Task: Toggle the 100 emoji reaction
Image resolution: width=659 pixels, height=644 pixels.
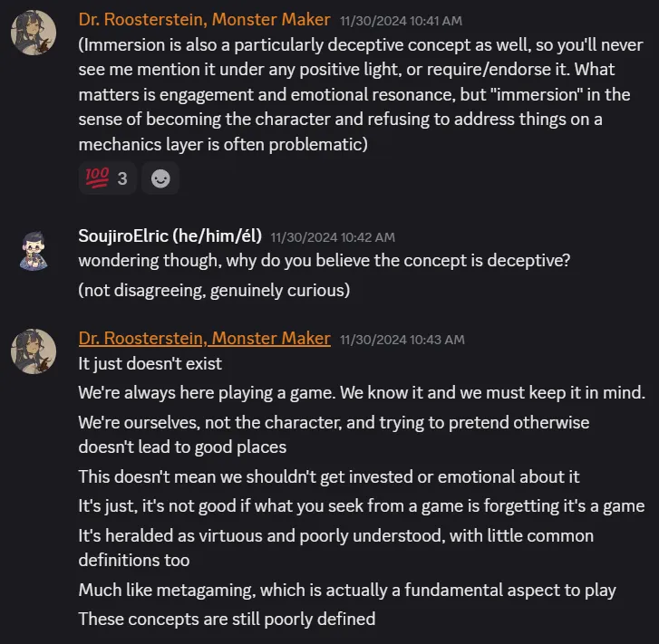Action: 108,178
